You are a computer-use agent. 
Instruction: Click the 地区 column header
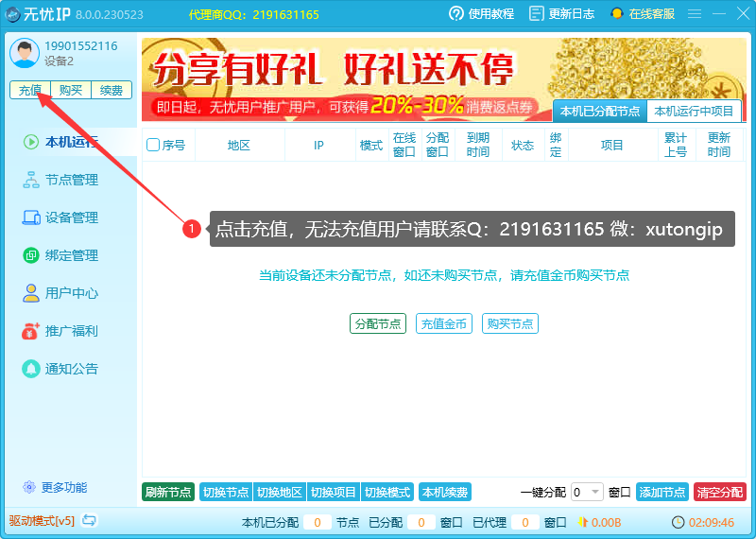[x=239, y=145]
